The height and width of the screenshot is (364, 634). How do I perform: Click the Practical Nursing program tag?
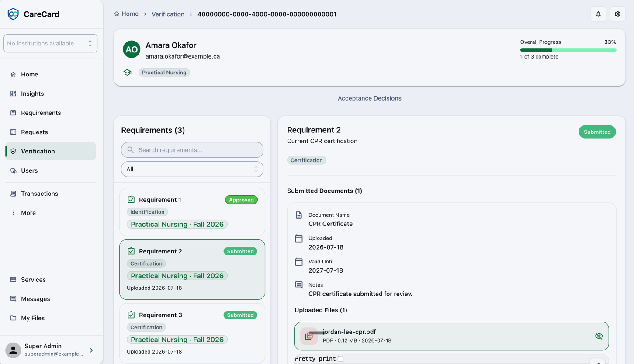click(164, 73)
